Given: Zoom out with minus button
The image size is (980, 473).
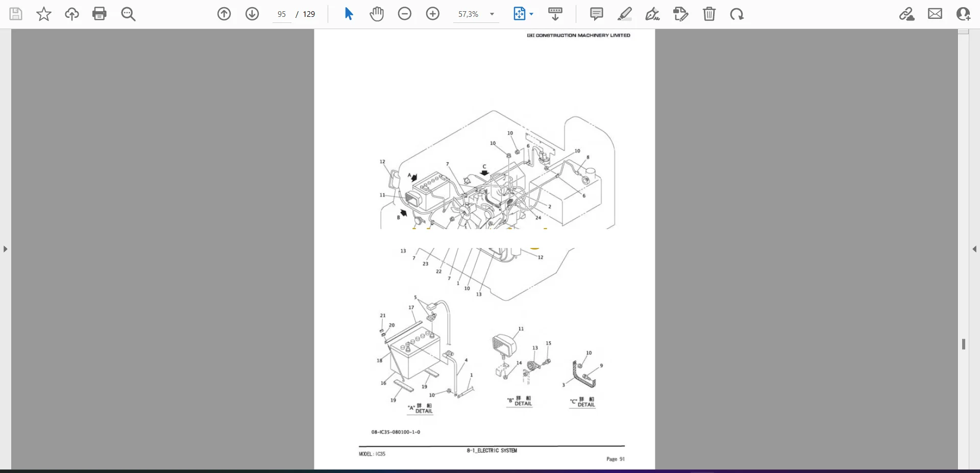Looking at the screenshot, I should (405, 14).
